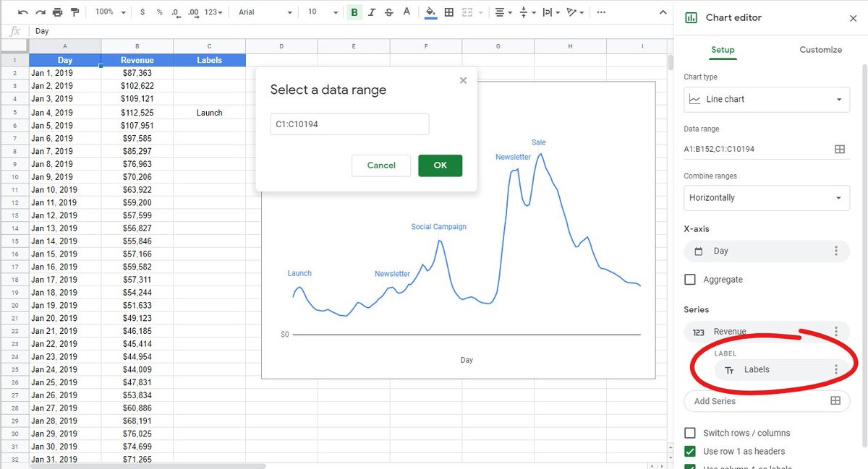Toggle strikethrough formatting
The image size is (868, 469).
click(x=388, y=12)
